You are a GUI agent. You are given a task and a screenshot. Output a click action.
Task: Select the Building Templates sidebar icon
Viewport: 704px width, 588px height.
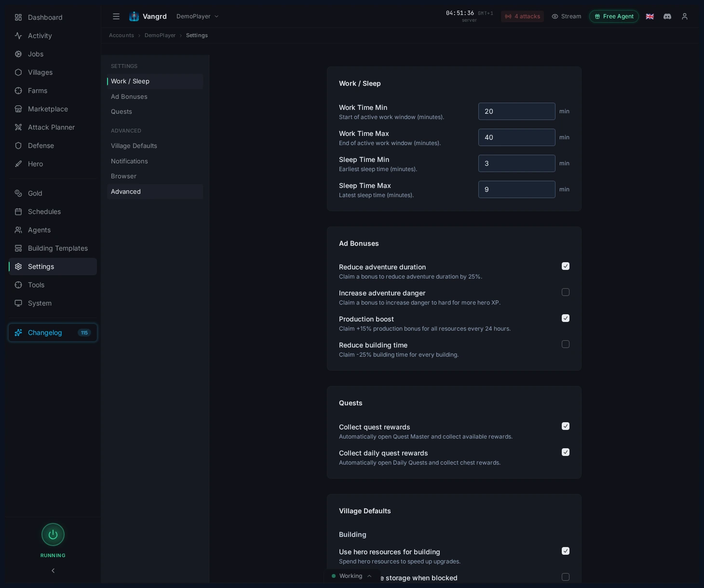coord(18,248)
